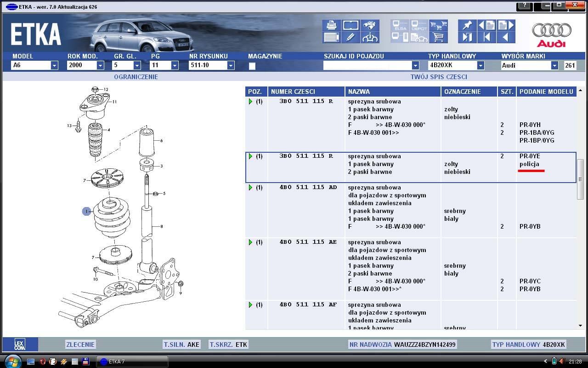This screenshot has width=588, height=368.
Task: Click green arrow of 4B0 511 115 AE row
Action: (x=250, y=242)
